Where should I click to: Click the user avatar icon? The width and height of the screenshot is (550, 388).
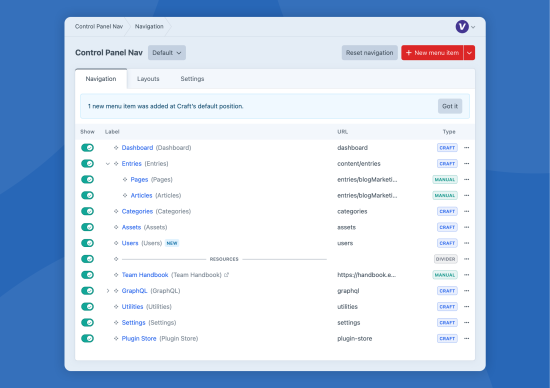click(x=462, y=27)
